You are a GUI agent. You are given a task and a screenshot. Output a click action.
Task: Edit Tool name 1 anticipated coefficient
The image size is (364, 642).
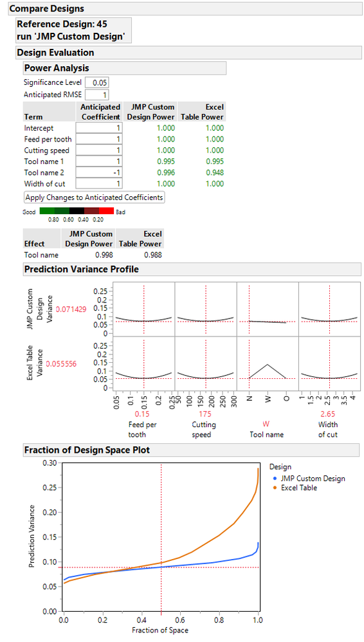point(98,161)
